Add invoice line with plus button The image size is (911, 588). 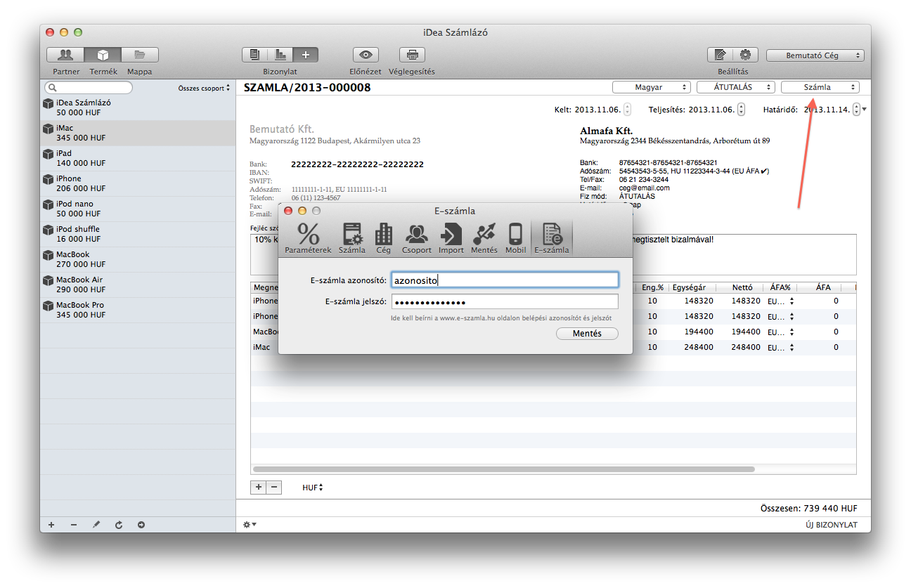pyautogui.click(x=258, y=487)
